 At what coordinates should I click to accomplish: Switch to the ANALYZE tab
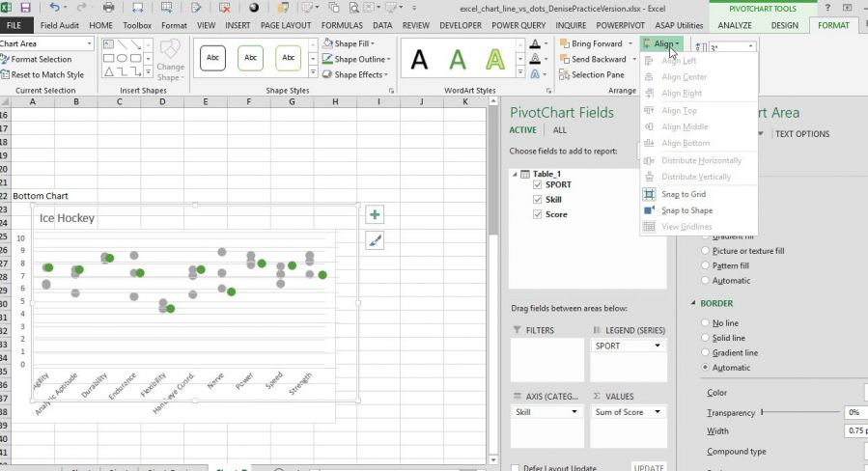(735, 25)
